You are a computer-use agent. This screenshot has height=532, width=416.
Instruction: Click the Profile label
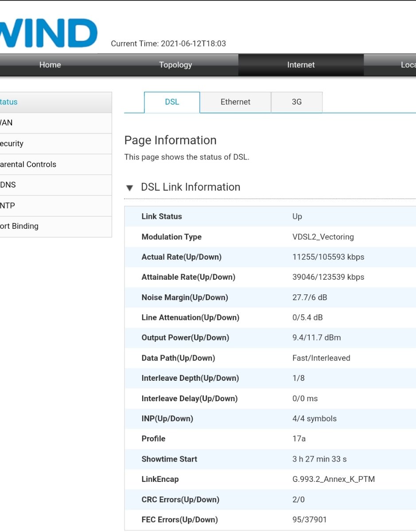pyautogui.click(x=153, y=439)
